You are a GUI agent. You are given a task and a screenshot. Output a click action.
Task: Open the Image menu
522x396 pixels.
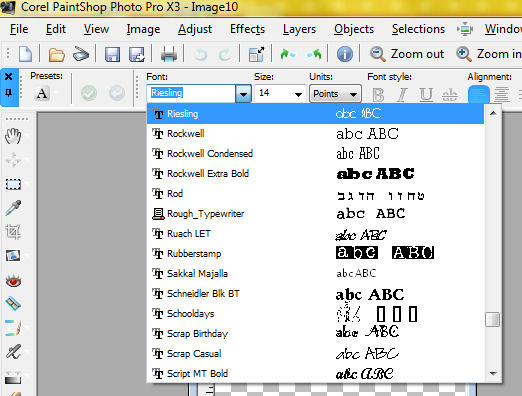[143, 29]
